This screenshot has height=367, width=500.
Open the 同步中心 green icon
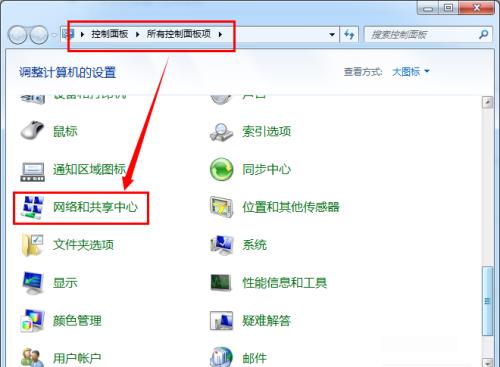pyautogui.click(x=221, y=169)
